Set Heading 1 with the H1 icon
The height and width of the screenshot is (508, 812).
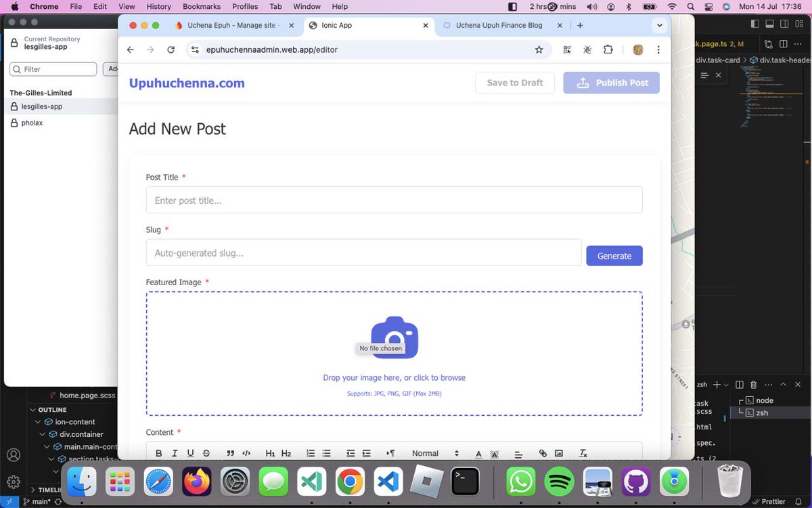point(270,453)
